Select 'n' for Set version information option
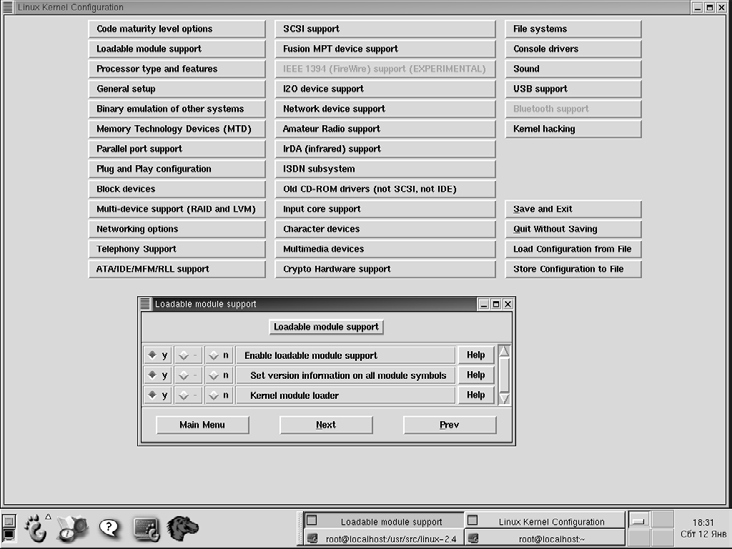 tap(220, 375)
